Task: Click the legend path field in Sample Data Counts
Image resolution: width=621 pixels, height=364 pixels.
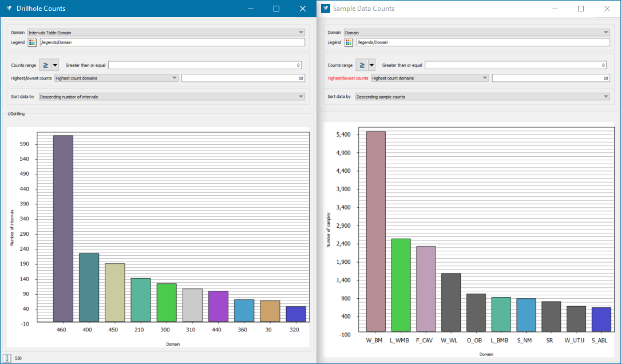Action: tap(482, 42)
